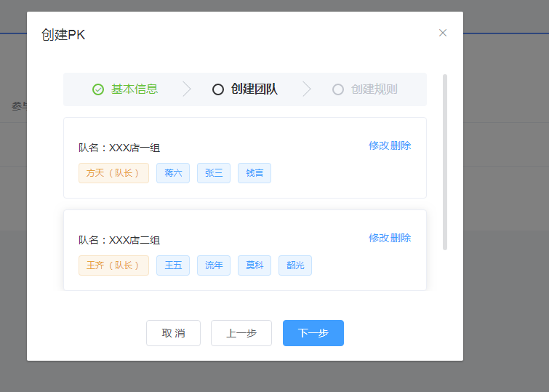
Task: Select the 流年 member tag
Action: pos(214,265)
